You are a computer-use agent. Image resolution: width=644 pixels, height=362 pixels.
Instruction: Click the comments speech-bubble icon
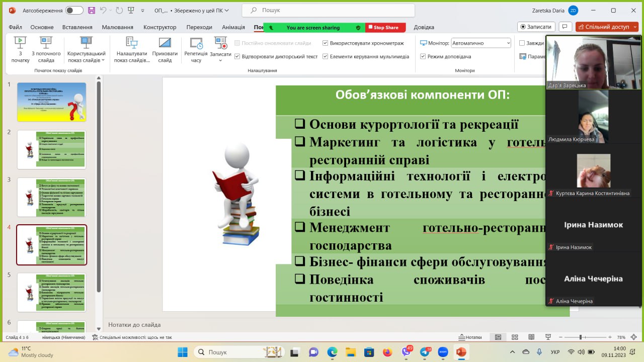(x=565, y=27)
